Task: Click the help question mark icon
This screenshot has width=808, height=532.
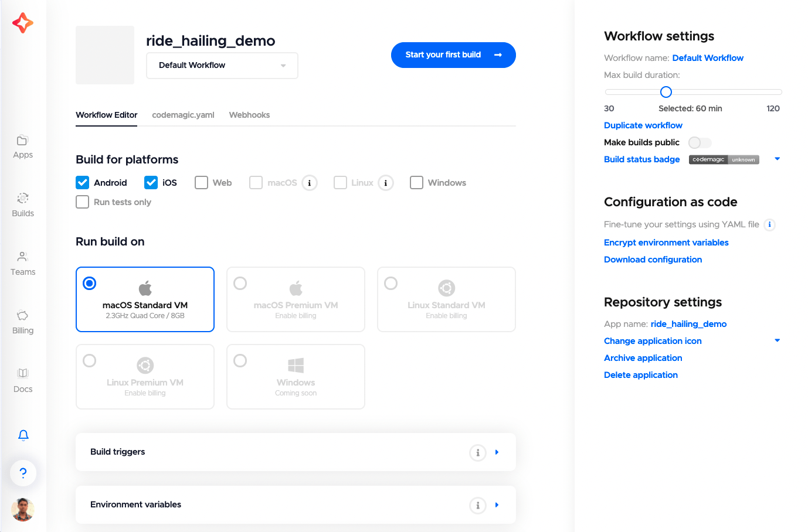Action: click(x=23, y=473)
